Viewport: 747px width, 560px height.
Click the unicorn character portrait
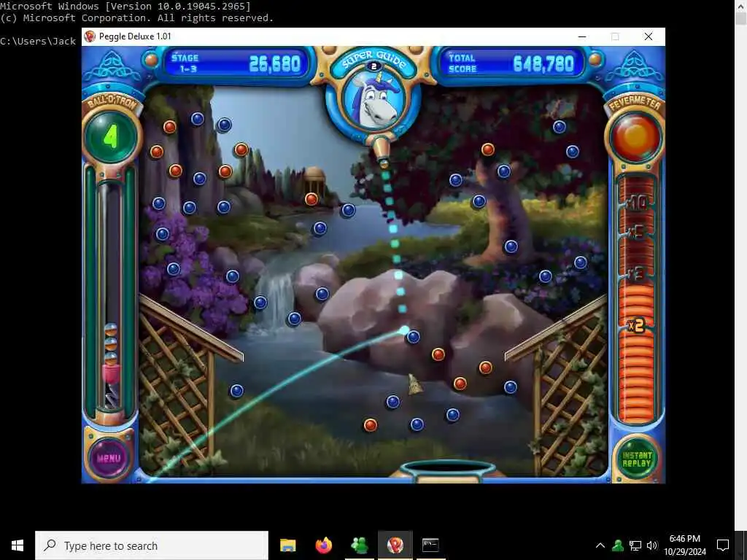tap(373, 99)
